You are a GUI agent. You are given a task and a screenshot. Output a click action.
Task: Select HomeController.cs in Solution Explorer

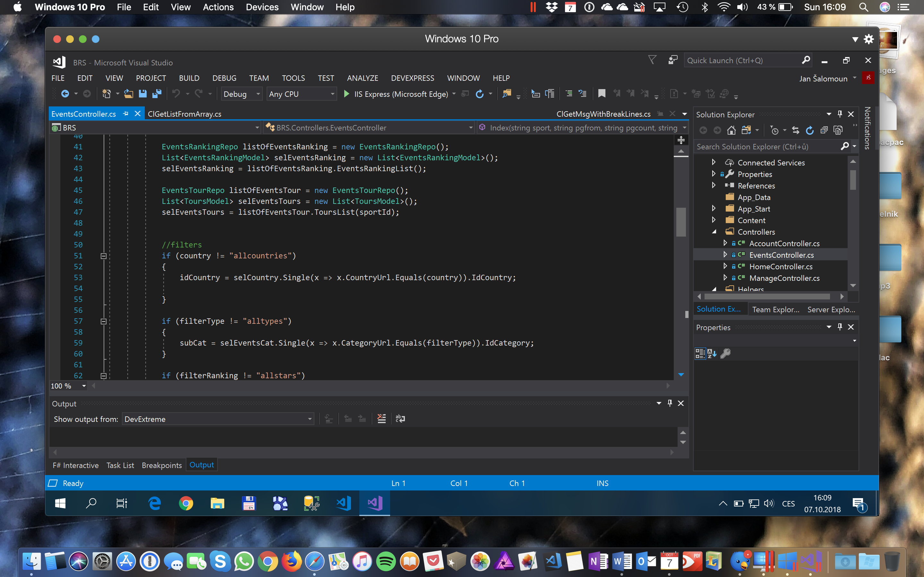tap(781, 266)
